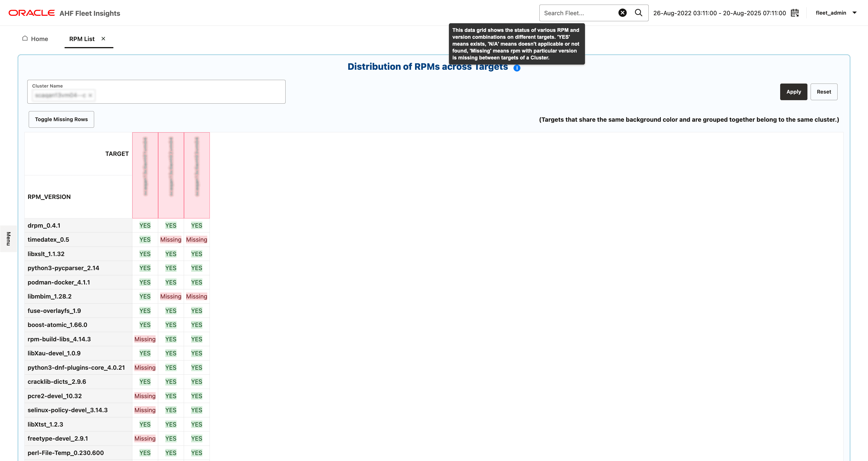The image size is (868, 461).
Task: Reset the cluster filter
Action: (824, 92)
